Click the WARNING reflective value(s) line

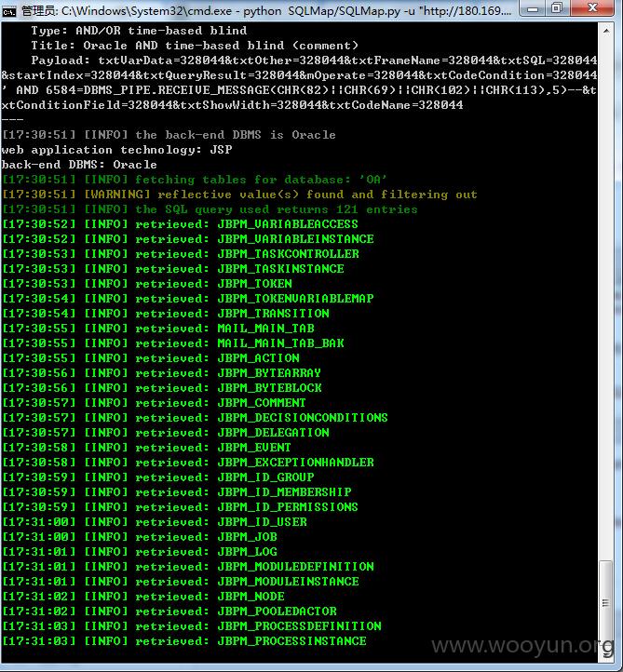(239, 195)
